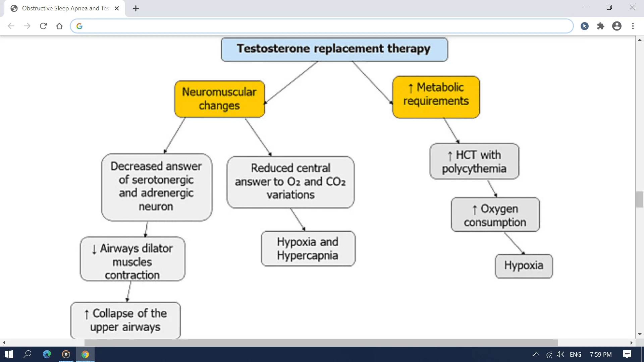Open the Windows Start menu

pos(9,354)
